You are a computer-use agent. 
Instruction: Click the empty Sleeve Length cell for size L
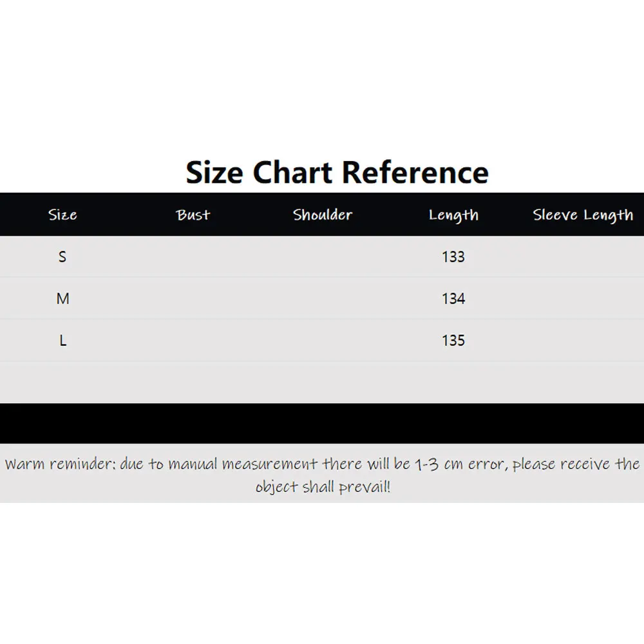[x=583, y=341]
